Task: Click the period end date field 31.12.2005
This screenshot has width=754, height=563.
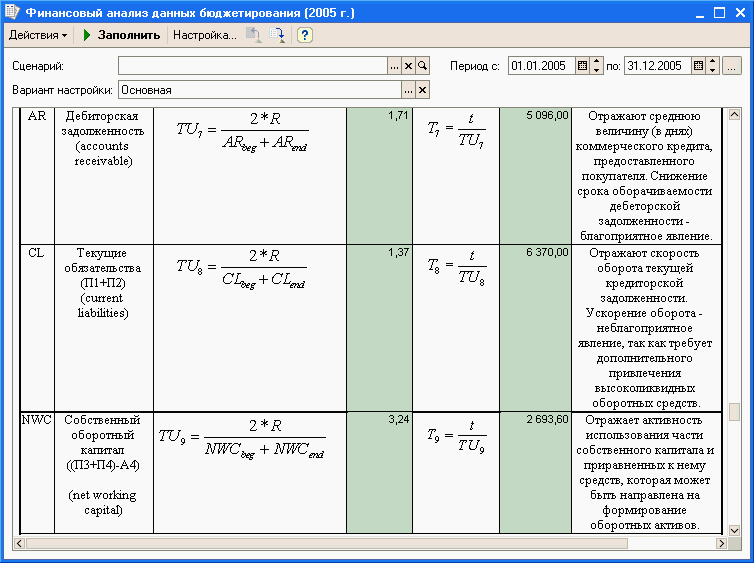Action: 658,66
